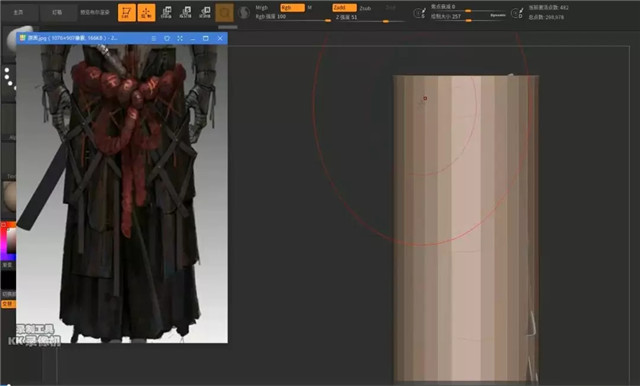
Task: Toggle the Zsub sculpt mode
Action: click(365, 8)
